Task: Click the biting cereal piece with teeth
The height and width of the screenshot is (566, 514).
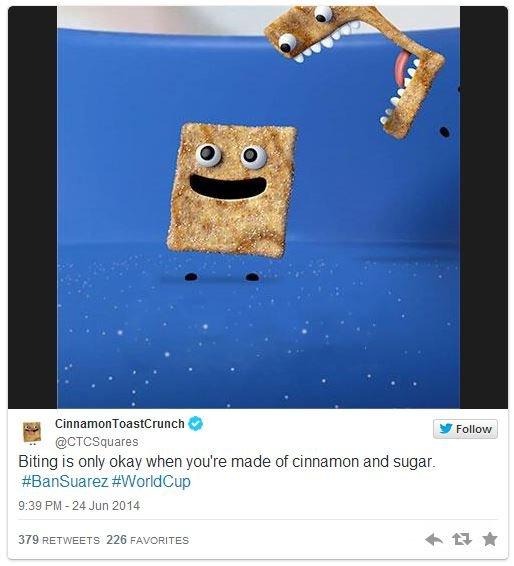Action: point(356,65)
